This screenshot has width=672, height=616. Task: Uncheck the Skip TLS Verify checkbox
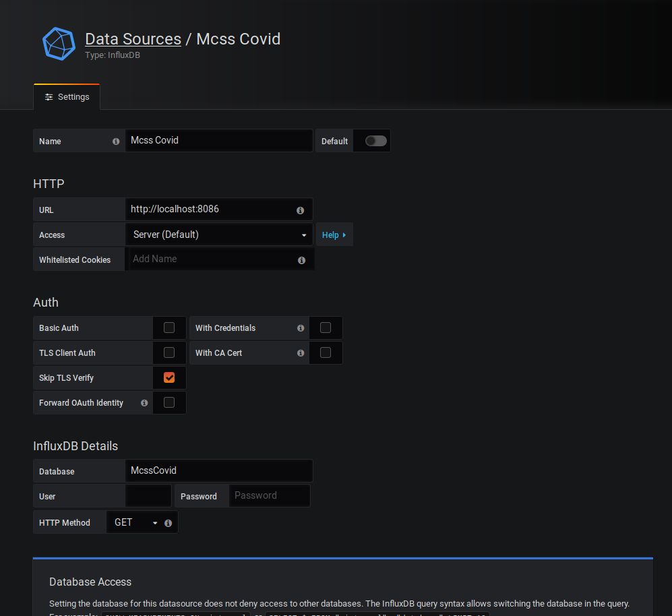(x=169, y=377)
